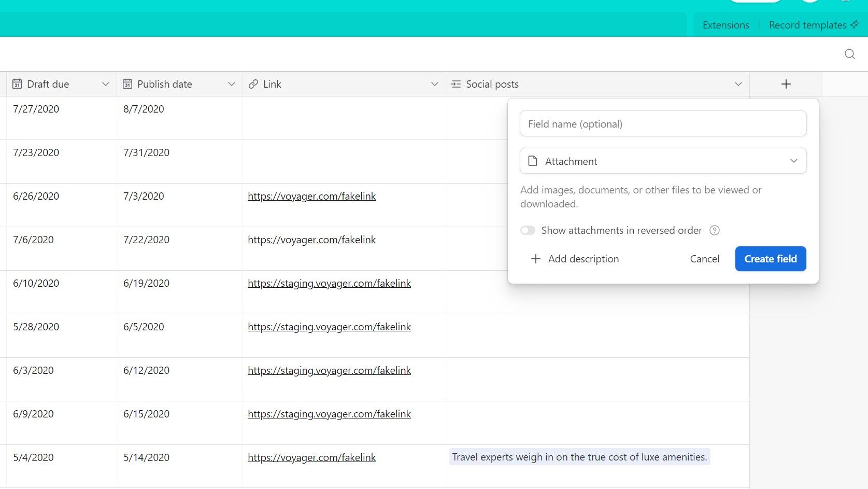This screenshot has height=489, width=868.
Task: Click the sparkle icon beside Record templates
Action: pos(855,24)
